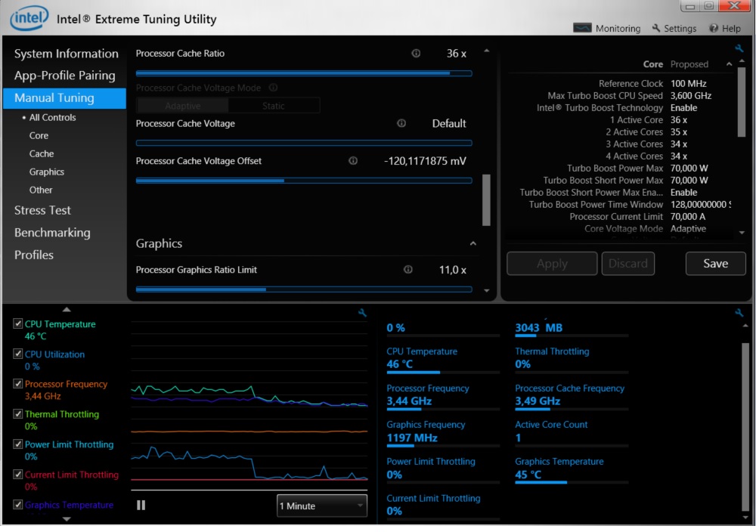Show info for Cache Voltage Offset
Image resolution: width=756 pixels, height=532 pixels.
coord(353,160)
